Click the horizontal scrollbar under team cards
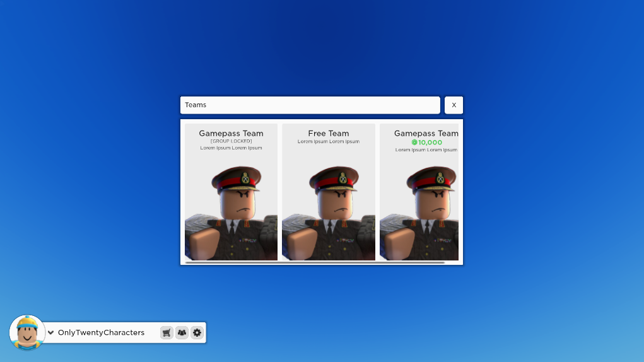Viewport: 644px width, 362px height. [x=315, y=262]
